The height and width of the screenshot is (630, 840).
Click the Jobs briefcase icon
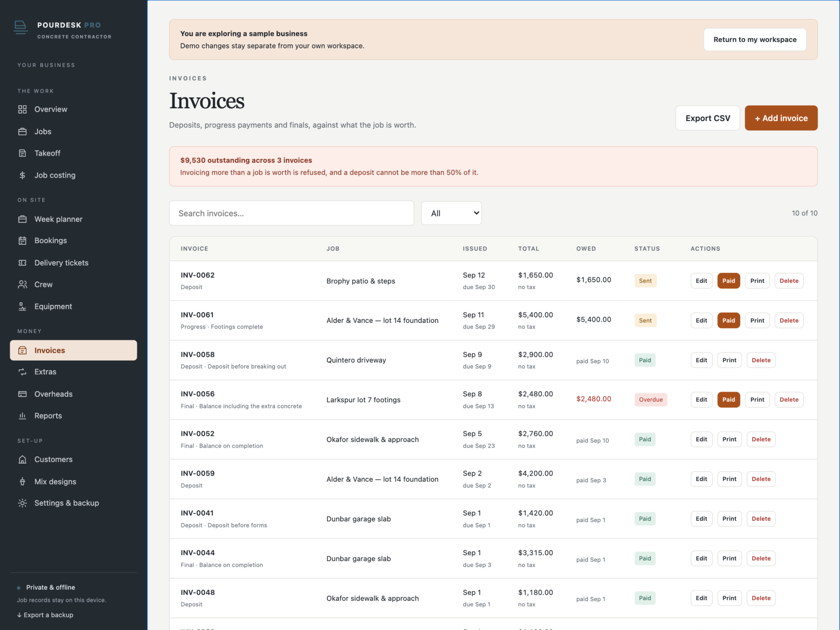(22, 131)
